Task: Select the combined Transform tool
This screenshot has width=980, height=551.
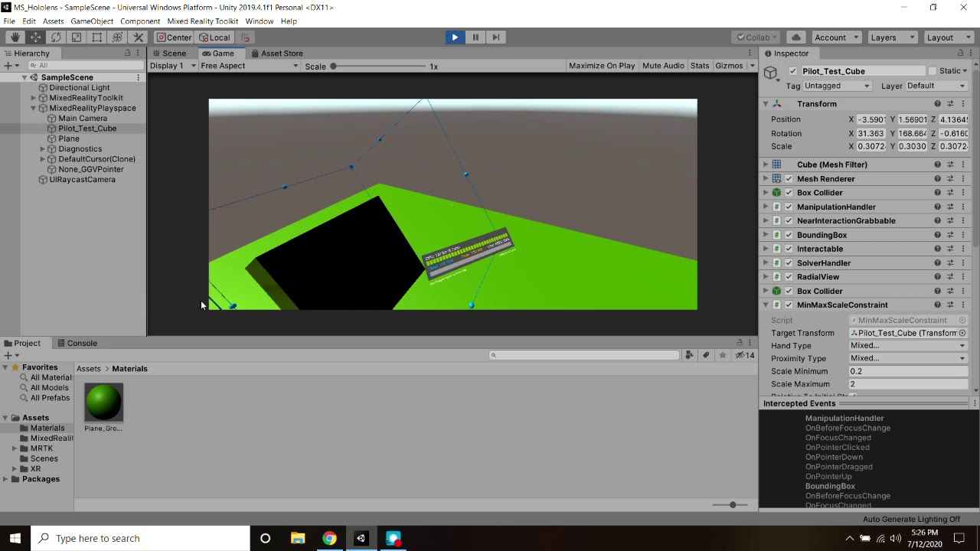Action: tap(118, 37)
